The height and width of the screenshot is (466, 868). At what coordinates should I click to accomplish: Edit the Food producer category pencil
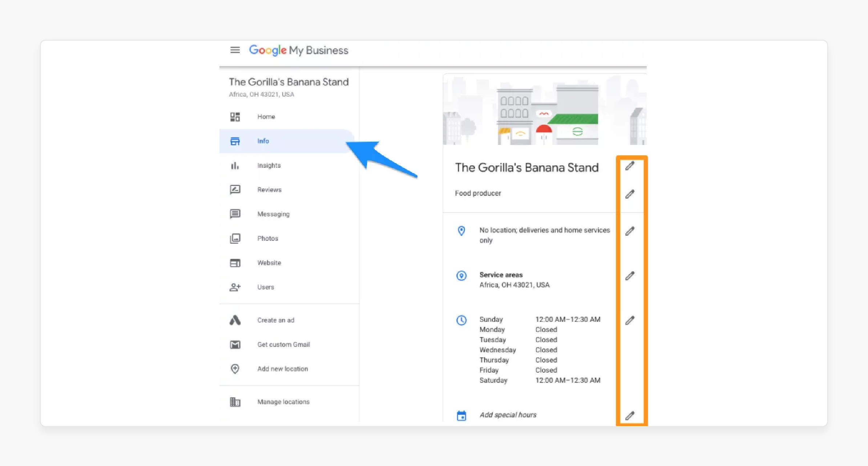tap(630, 194)
